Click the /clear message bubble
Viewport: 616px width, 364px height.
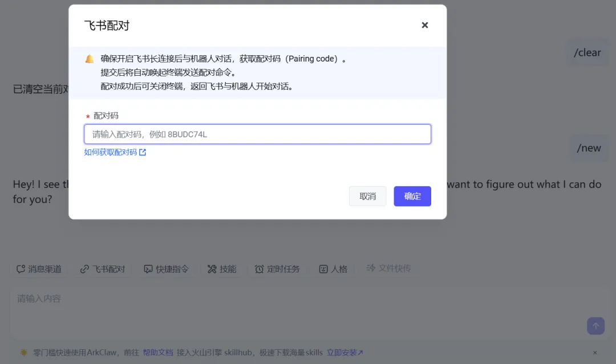point(587,52)
